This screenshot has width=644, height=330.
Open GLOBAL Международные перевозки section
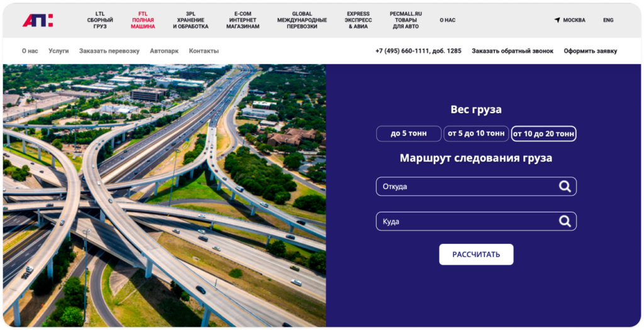click(x=302, y=20)
